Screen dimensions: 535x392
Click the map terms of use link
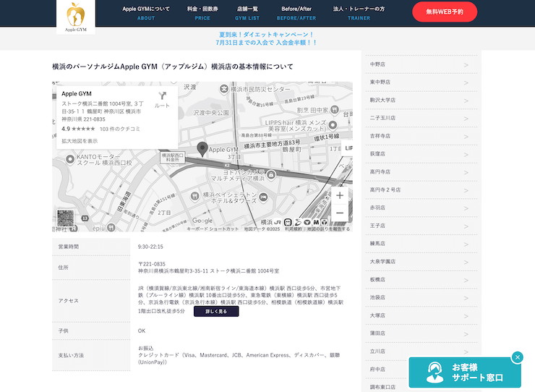click(294, 229)
